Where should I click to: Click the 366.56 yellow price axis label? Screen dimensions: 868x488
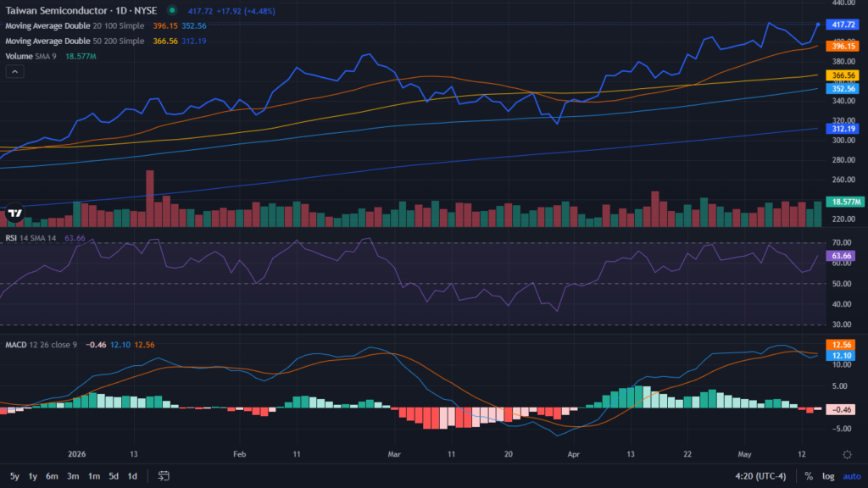coord(842,75)
